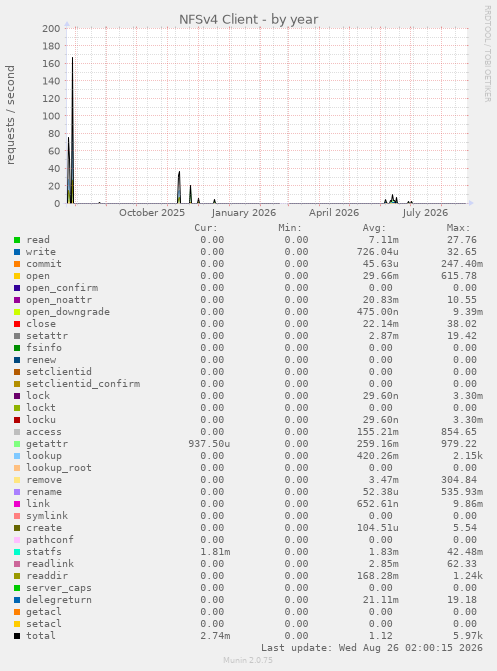Screen dimensions: 497x671
Task: Click the delegreturn legend label
Action: [x=59, y=600]
